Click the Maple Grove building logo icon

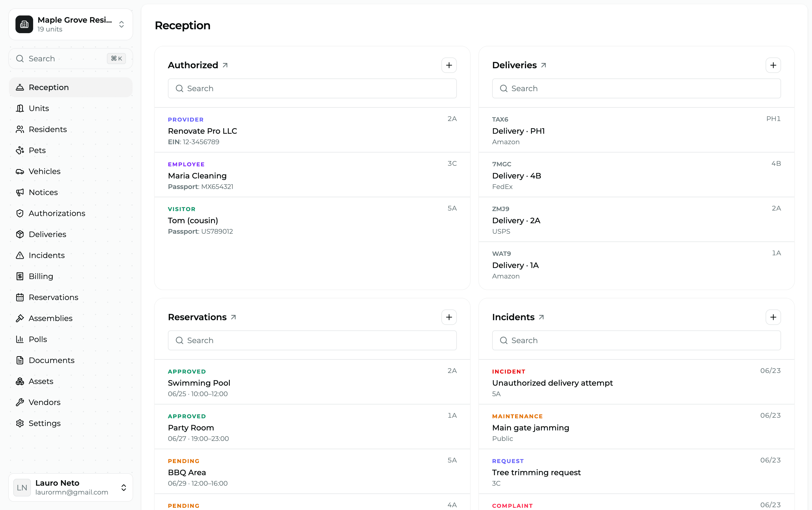(24, 24)
